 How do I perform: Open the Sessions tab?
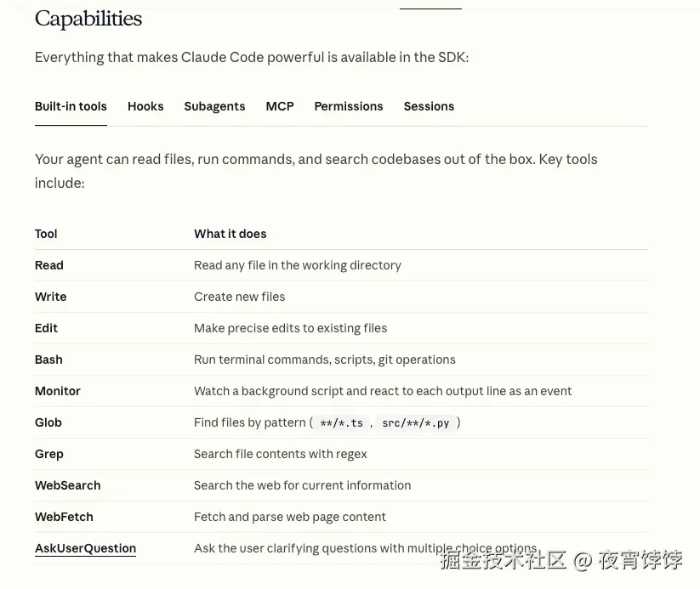click(429, 106)
